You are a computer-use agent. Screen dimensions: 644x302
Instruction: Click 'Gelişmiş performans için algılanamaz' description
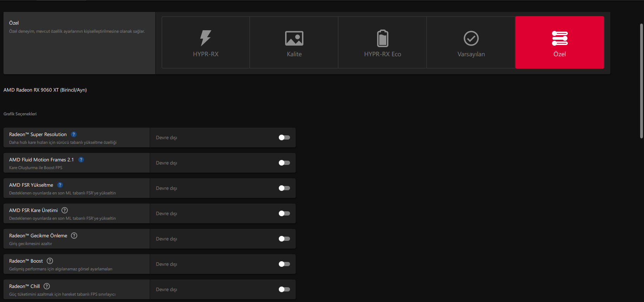(x=61, y=269)
